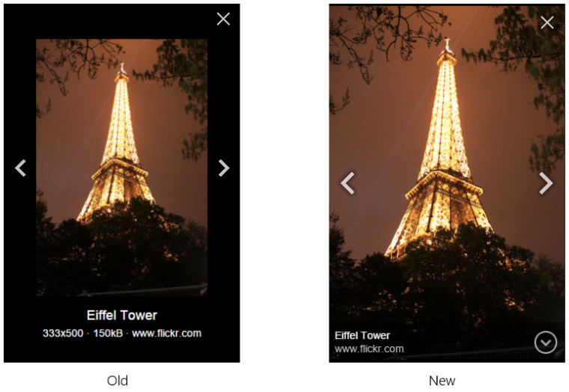Screen dimensions: 569x392
Task: Click the Eiffel Tower title in Old viewer
Action: click(x=122, y=315)
